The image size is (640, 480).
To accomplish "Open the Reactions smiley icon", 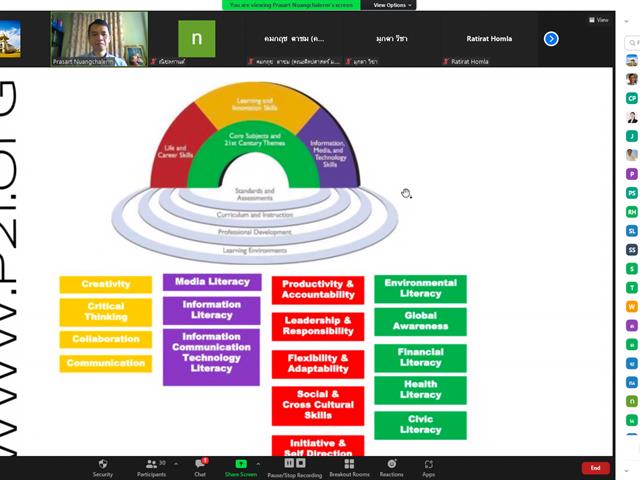I will pos(392,464).
